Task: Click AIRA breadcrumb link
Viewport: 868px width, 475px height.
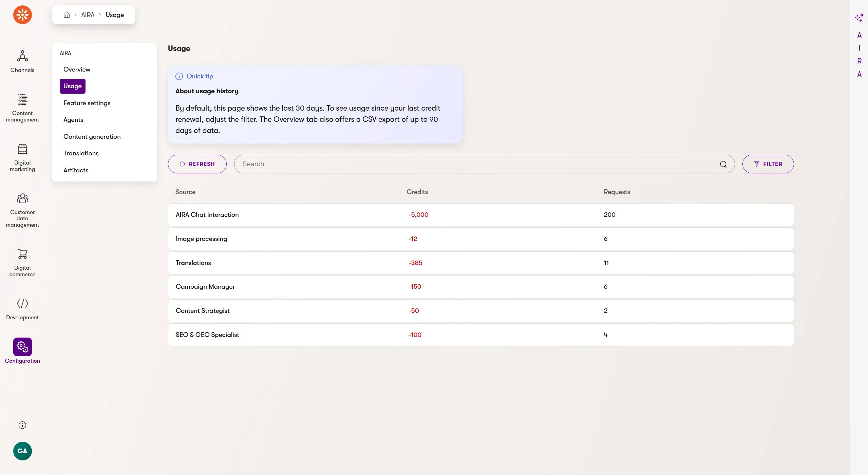Action: click(88, 15)
